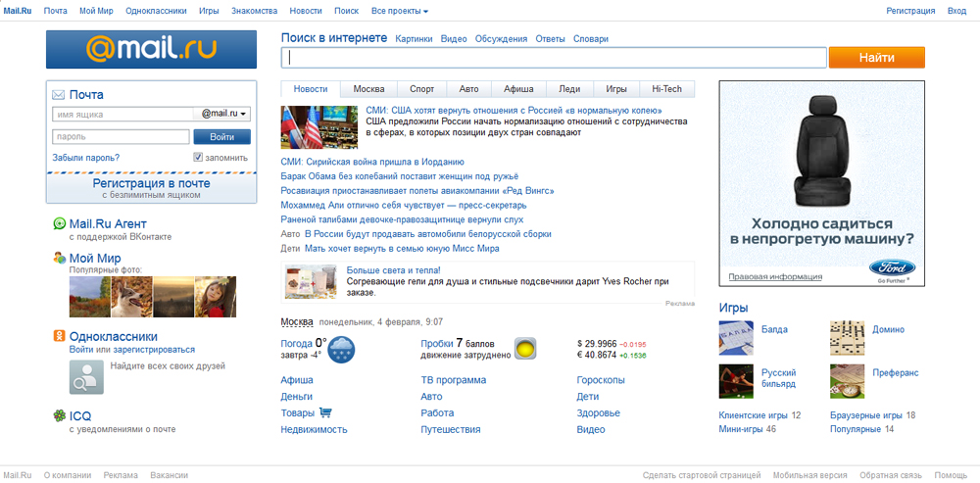Open the Вакансии footer link
This screenshot has width=980, height=483.
169,475
